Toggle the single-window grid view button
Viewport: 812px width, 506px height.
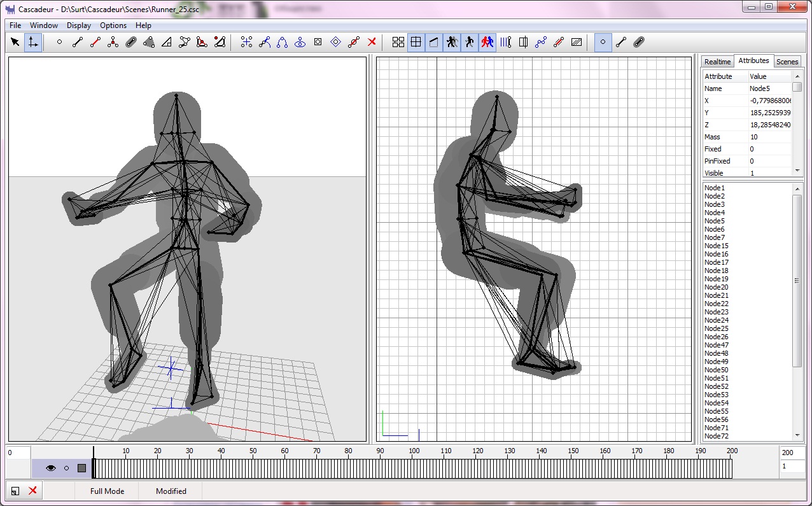[x=416, y=42]
